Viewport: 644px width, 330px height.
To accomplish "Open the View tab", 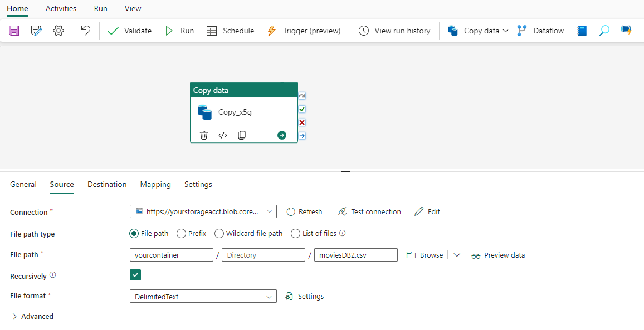I will point(133,8).
